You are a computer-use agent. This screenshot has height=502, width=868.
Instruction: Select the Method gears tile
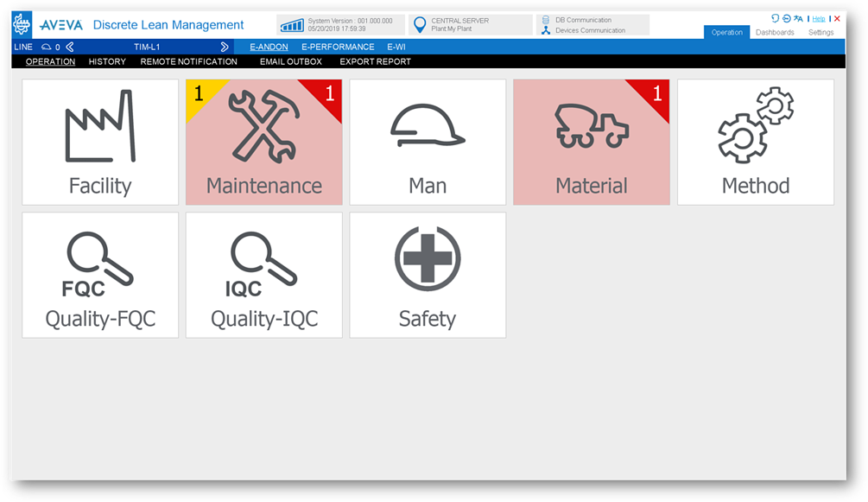click(x=755, y=143)
